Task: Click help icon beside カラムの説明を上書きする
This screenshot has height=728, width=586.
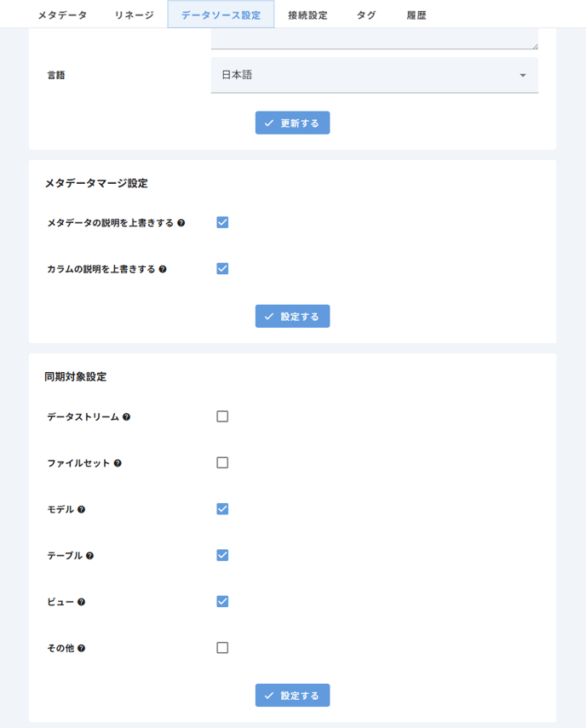Action: [163, 269]
